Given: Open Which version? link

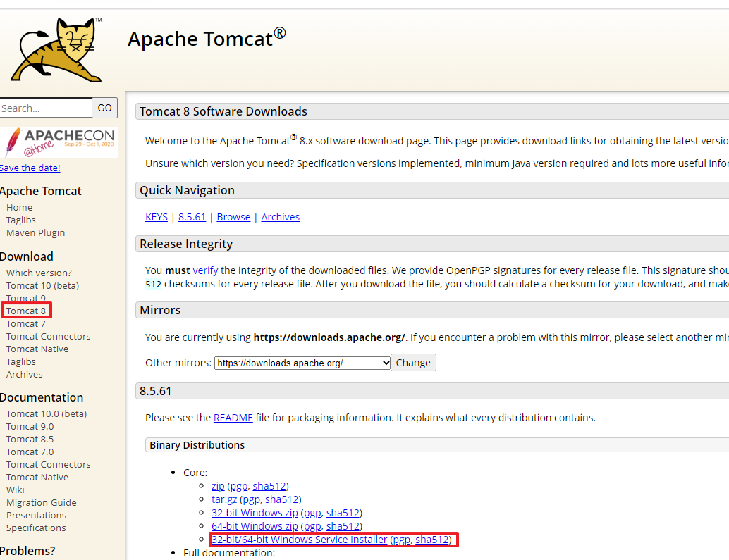Looking at the screenshot, I should 39,273.
